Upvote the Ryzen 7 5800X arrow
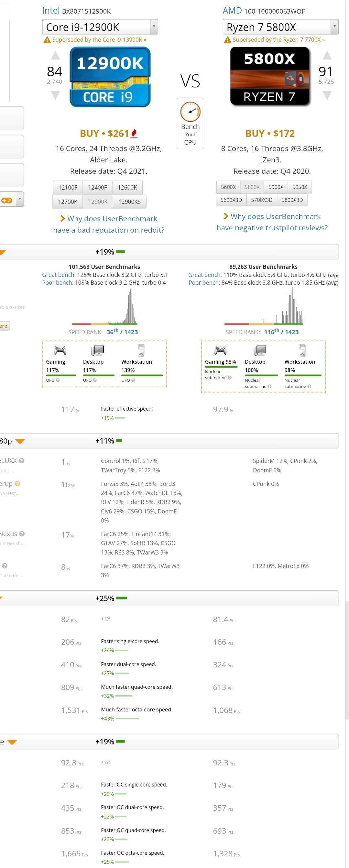 pyautogui.click(x=327, y=55)
